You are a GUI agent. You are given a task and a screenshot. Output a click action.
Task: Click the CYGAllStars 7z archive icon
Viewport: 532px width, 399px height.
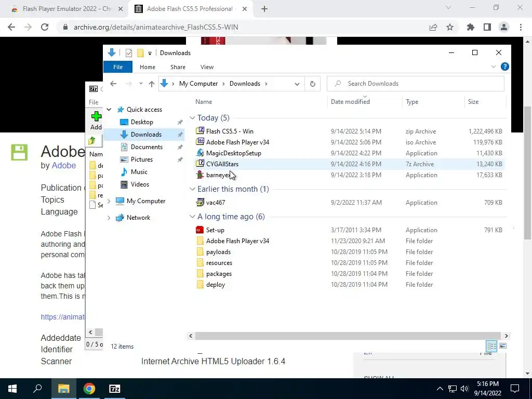click(200, 164)
